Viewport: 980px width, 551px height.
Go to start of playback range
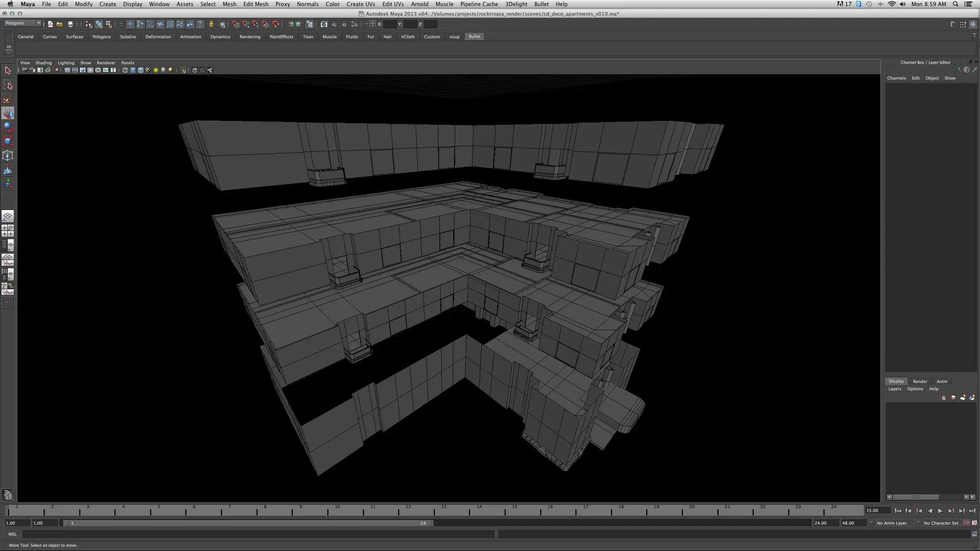coord(898,511)
